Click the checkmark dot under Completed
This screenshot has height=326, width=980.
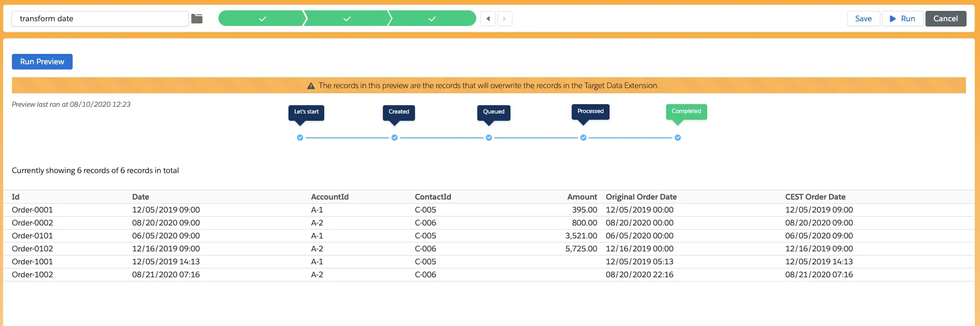pyautogui.click(x=678, y=138)
